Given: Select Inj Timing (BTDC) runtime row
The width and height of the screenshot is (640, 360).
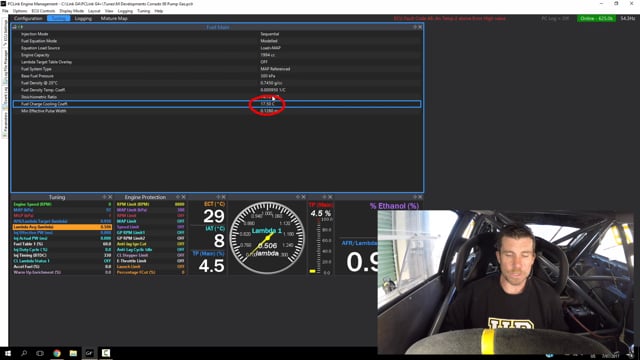Looking at the screenshot, I should tap(62, 255).
